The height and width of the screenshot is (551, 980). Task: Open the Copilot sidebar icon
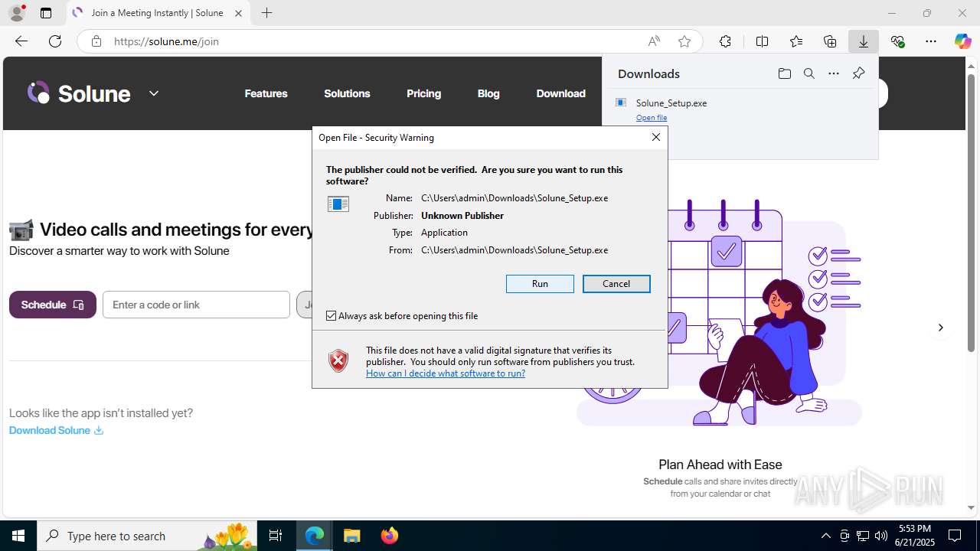click(962, 41)
